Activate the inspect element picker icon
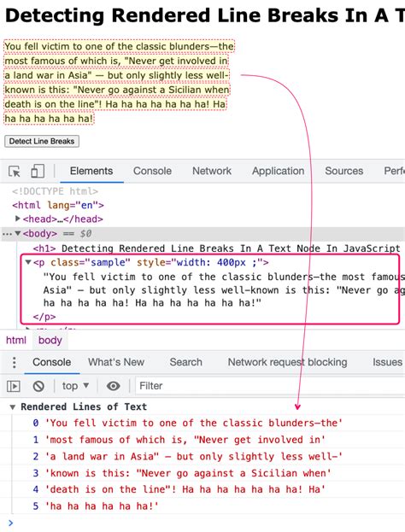 (15, 172)
